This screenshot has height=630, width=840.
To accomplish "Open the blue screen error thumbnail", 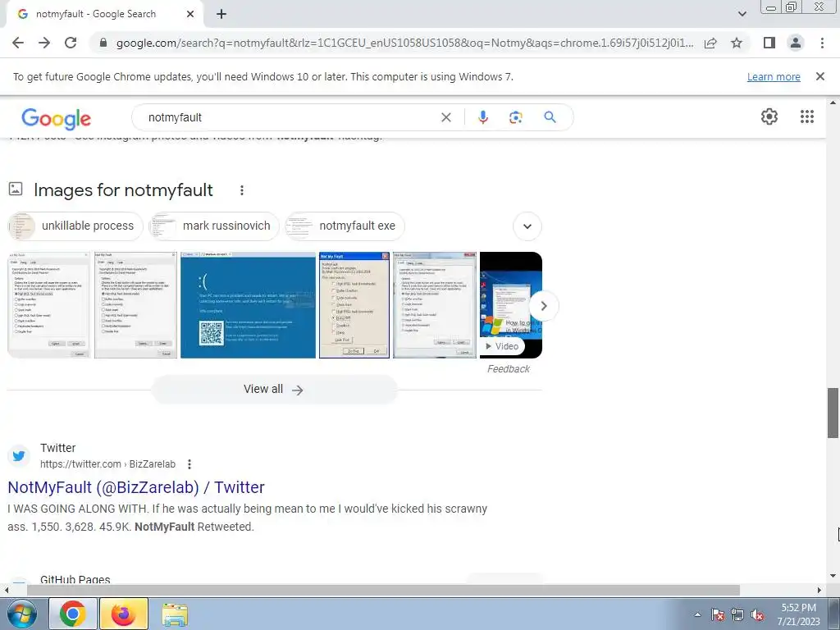I will (248, 305).
